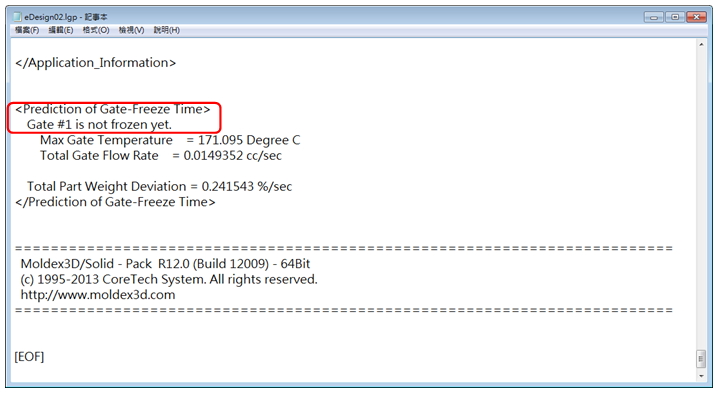Click the </Prediction of Gate-Freeze Time> closing tag
Image resolution: width=719 pixels, height=395 pixels.
click(x=115, y=202)
